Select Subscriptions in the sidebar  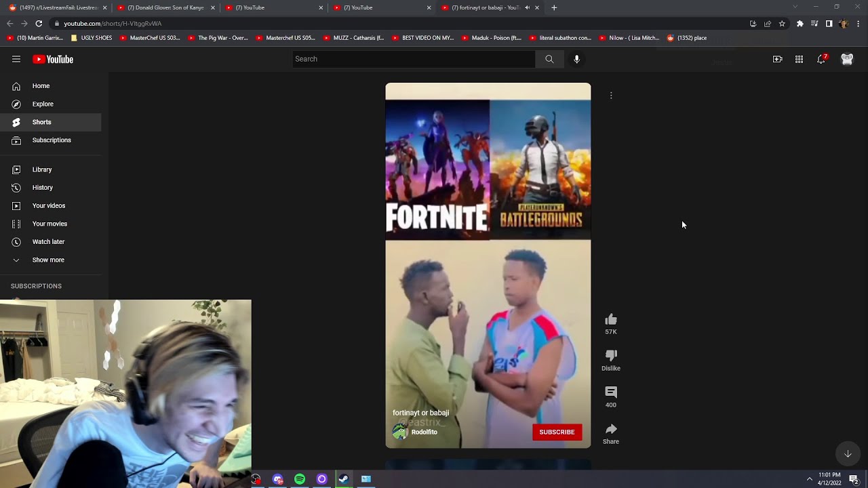pos(51,140)
